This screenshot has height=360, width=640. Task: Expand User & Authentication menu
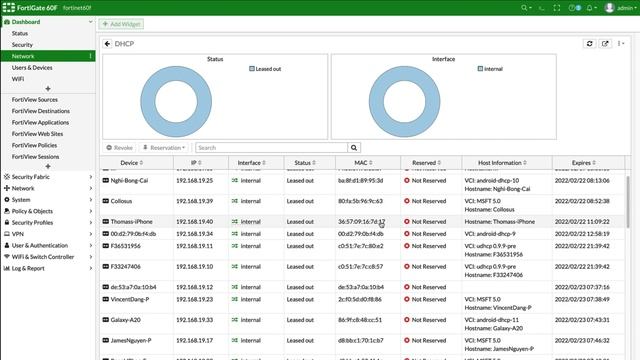click(x=48, y=245)
